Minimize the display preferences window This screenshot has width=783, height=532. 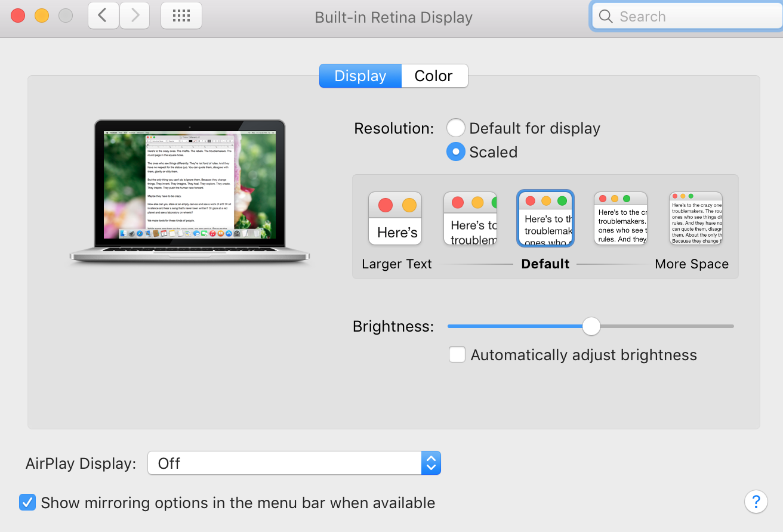(x=42, y=16)
